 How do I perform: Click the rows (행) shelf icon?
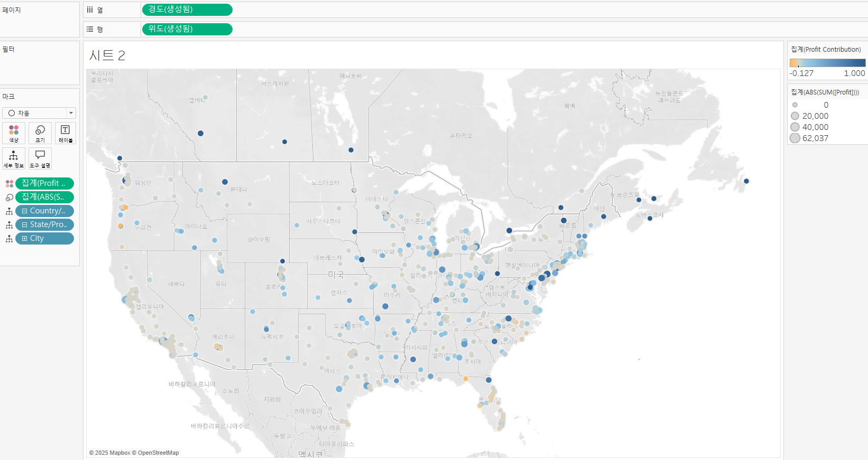pyautogui.click(x=90, y=29)
